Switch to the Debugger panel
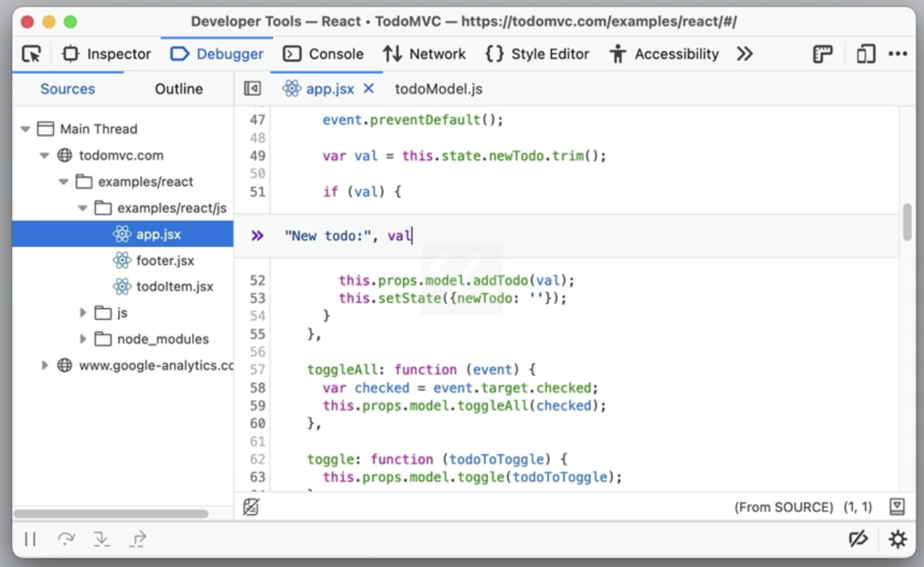Screen dimensions: 924x567 (216, 54)
